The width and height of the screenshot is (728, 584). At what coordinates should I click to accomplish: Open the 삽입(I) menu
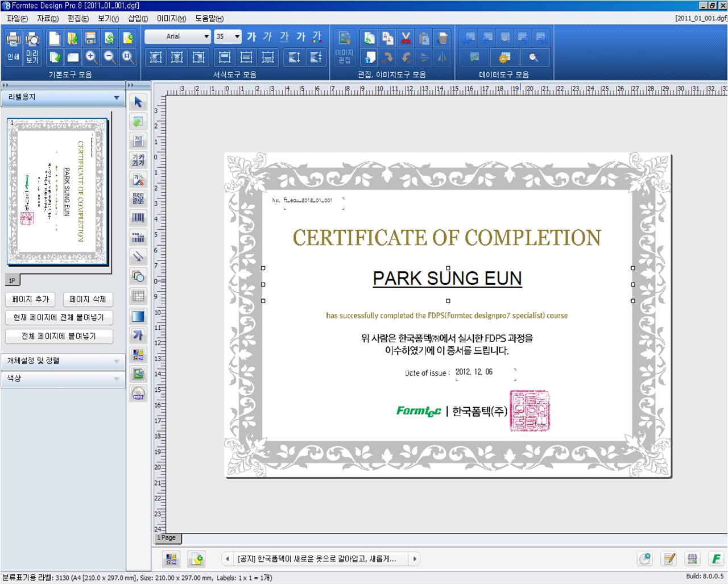138,18
